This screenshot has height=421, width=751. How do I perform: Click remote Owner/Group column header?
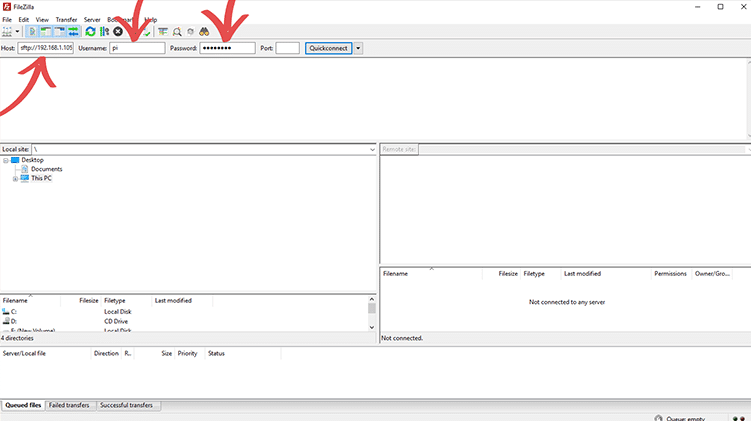[x=712, y=274]
